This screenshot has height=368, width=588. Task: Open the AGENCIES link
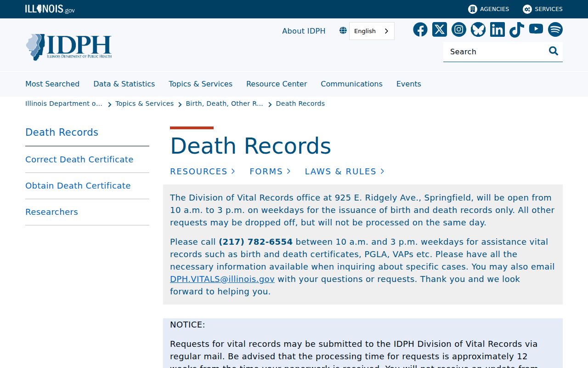489,9
